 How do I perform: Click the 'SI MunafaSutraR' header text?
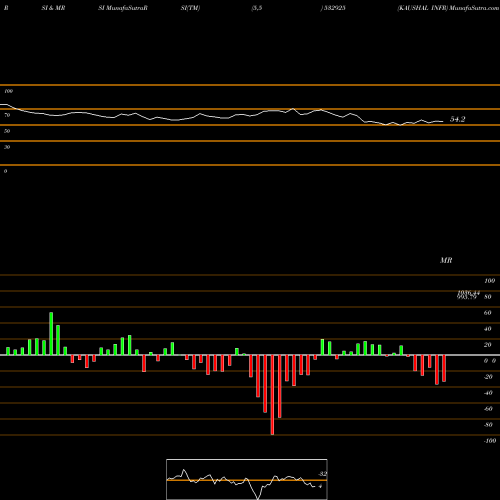123,8
